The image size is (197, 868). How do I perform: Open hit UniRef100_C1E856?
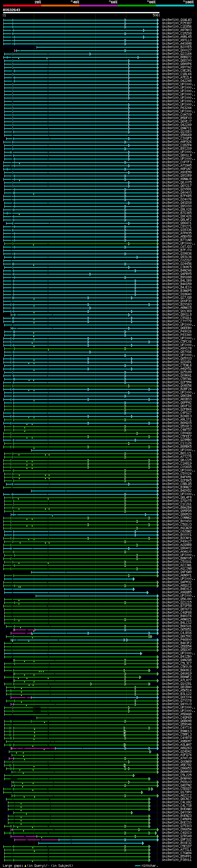pos(177,26)
